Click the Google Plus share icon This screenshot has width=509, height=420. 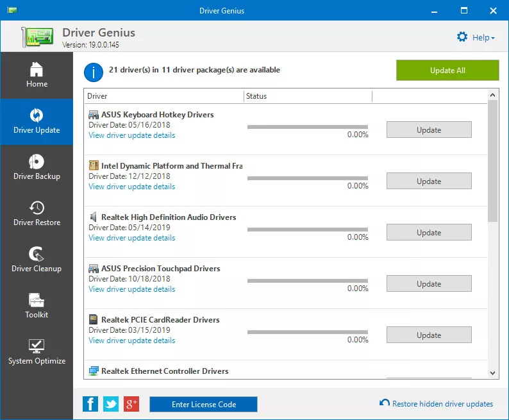tap(131, 404)
